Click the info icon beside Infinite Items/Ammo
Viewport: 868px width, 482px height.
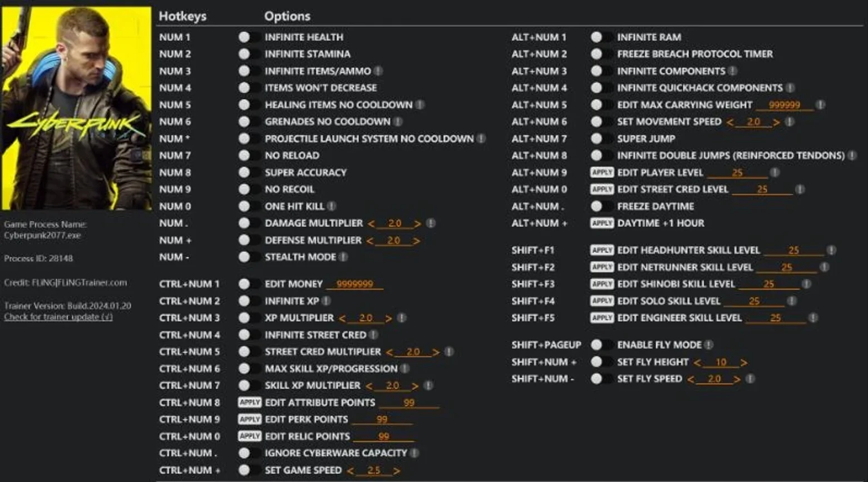(x=378, y=71)
